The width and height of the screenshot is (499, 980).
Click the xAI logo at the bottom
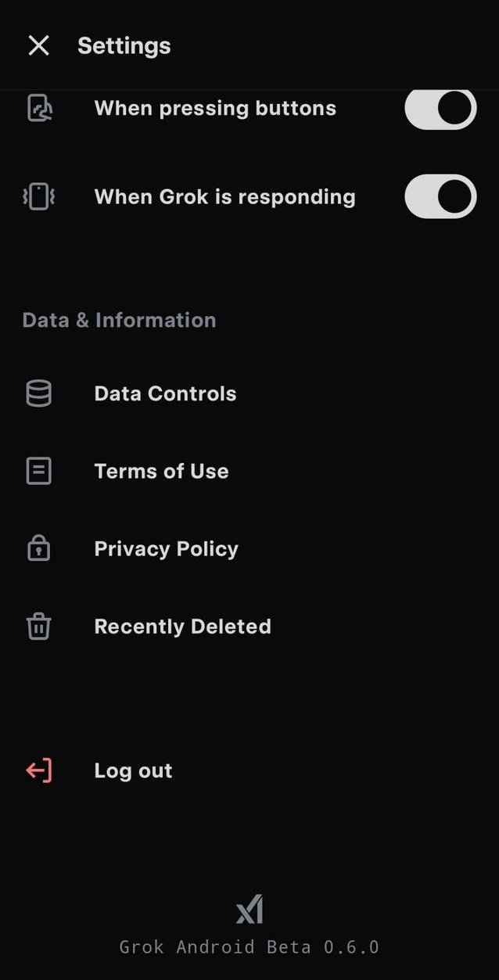[249, 909]
